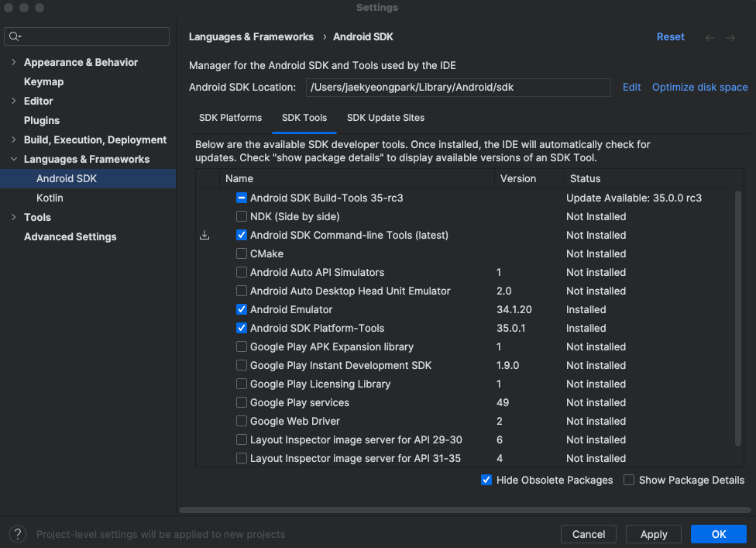Check Layout Inspector image server API 31-35
This screenshot has width=756, height=548.
pos(242,458)
